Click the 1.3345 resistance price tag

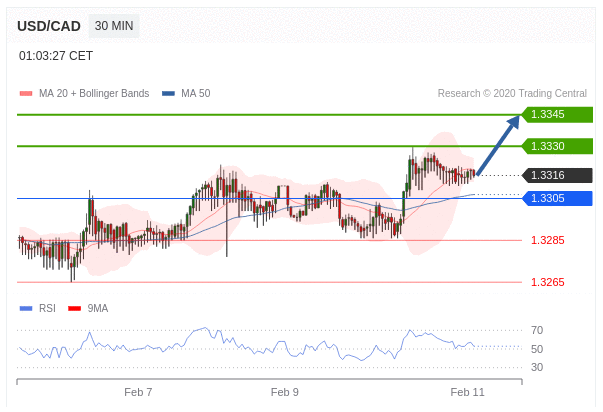pyautogui.click(x=557, y=114)
